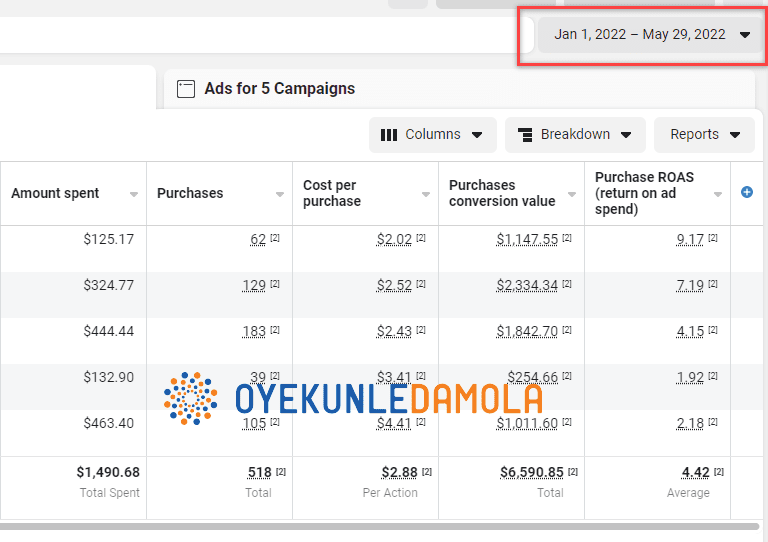Sort by Amount spent column arrow
The height and width of the screenshot is (542, 768).
click(x=134, y=194)
